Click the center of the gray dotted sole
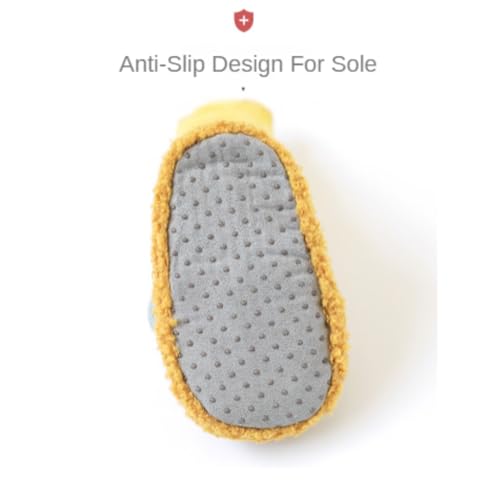500x498 pixels. pyautogui.click(x=248, y=283)
